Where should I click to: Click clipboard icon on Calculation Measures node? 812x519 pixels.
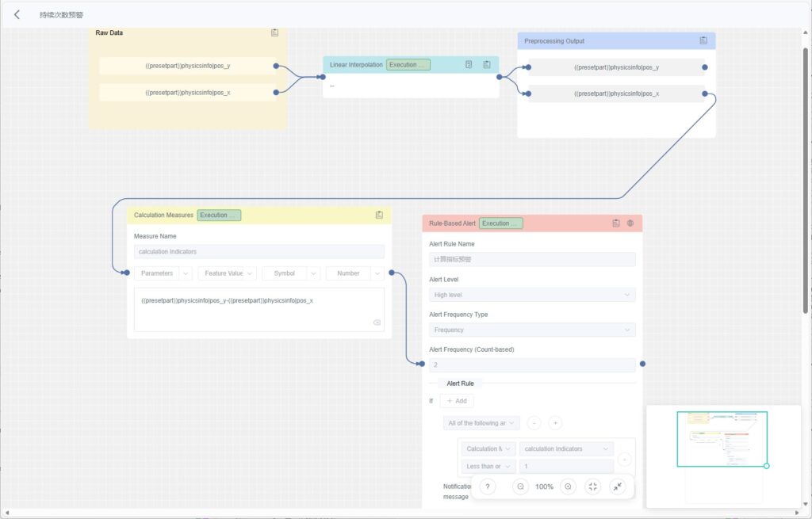[x=379, y=215]
